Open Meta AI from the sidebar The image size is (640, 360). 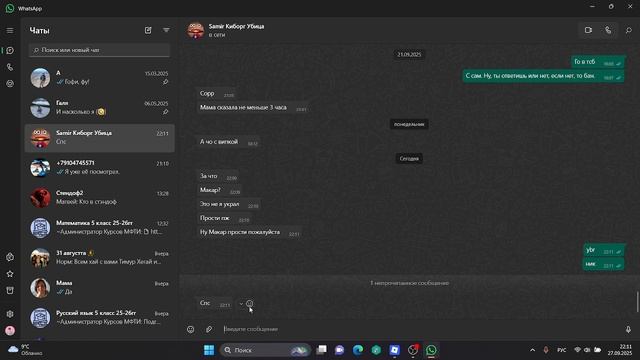pos(10,257)
